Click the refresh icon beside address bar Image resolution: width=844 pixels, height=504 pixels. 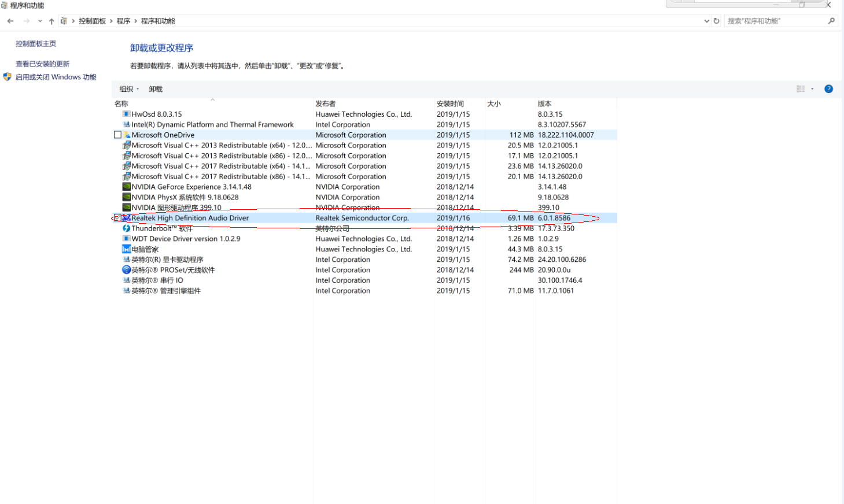coord(716,21)
